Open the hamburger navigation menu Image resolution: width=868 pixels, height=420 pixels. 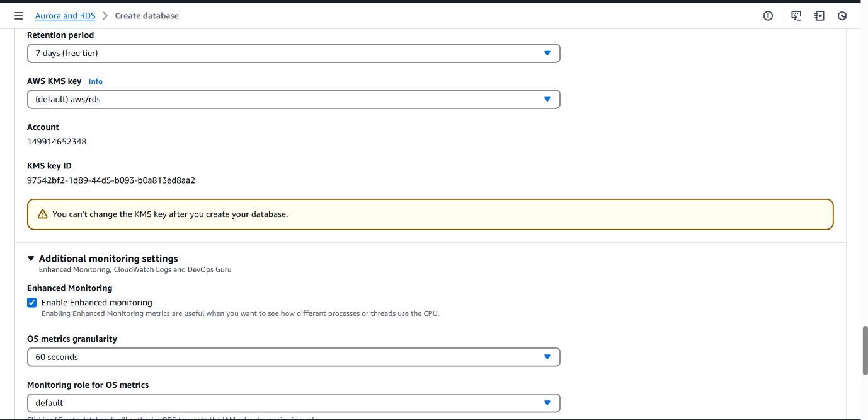pyautogui.click(x=19, y=16)
